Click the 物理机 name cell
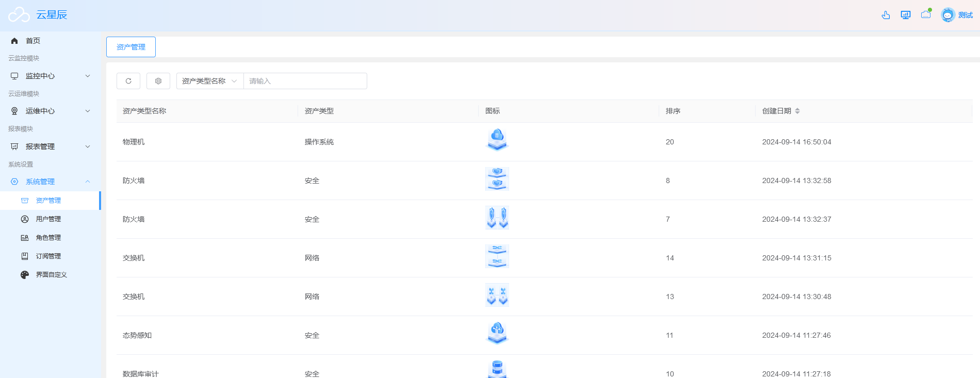980x378 pixels. pyautogui.click(x=134, y=142)
